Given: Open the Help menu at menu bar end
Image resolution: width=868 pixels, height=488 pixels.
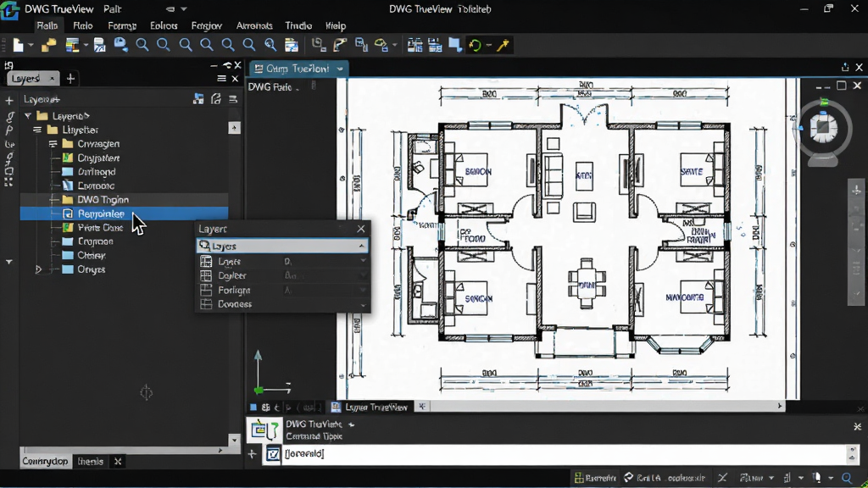Looking at the screenshot, I should tap(336, 25).
